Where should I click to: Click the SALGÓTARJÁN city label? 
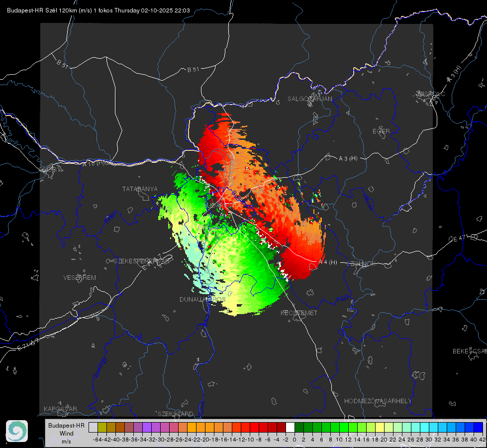click(x=309, y=99)
